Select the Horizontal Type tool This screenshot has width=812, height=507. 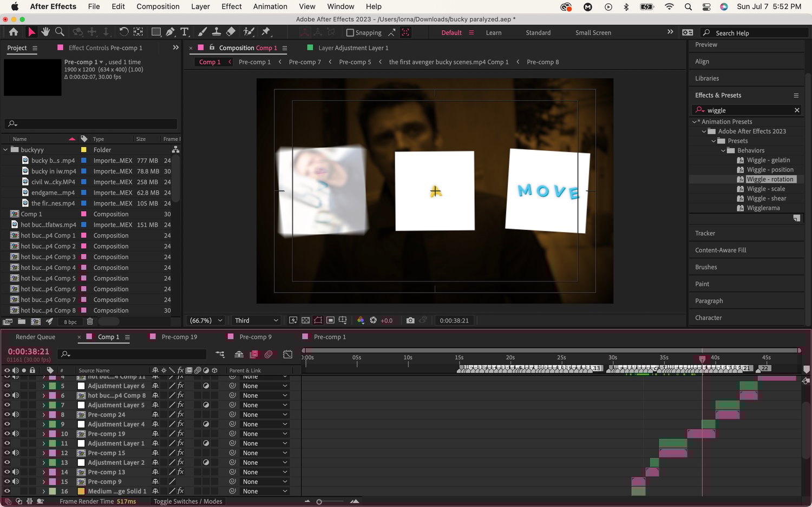pos(184,32)
